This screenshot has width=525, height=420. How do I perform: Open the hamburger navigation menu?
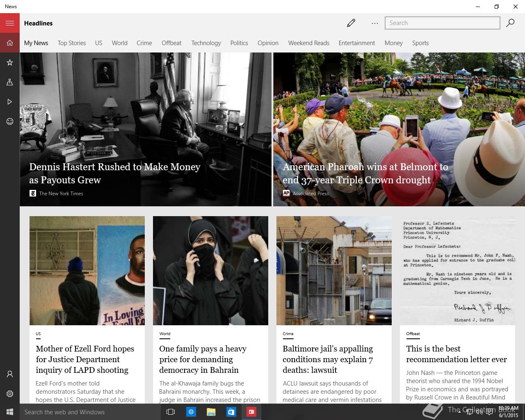(x=10, y=23)
